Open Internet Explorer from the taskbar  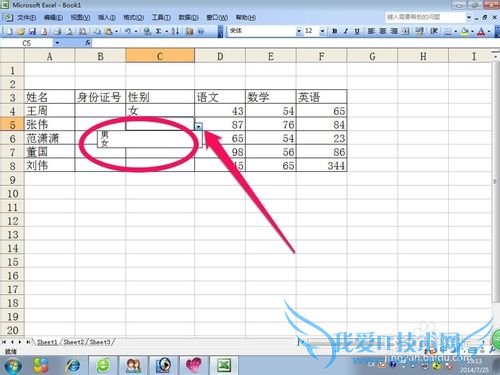coord(72,366)
